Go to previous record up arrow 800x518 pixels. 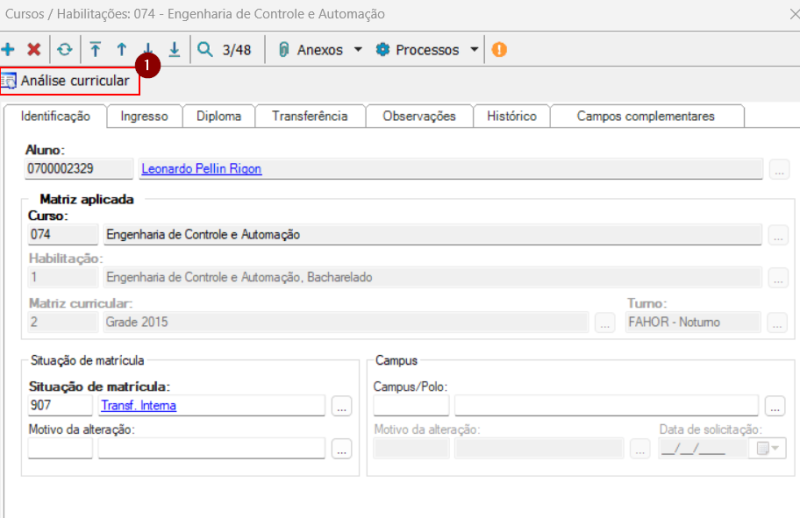[x=122, y=50]
